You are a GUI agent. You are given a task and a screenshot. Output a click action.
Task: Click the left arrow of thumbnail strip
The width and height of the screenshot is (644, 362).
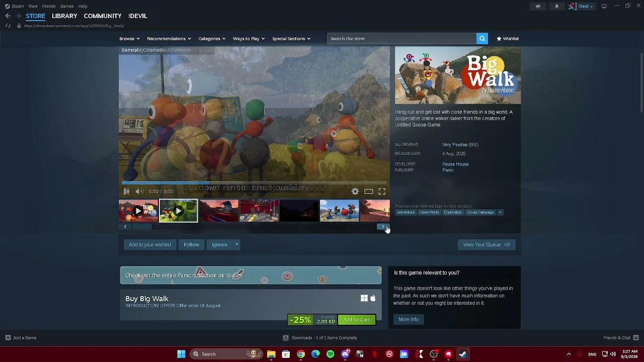(125, 227)
